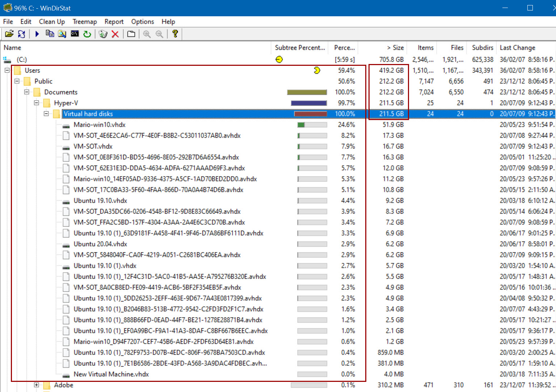Click the Zoom In treemap icon
The image size is (556, 392).
pyautogui.click(x=147, y=34)
